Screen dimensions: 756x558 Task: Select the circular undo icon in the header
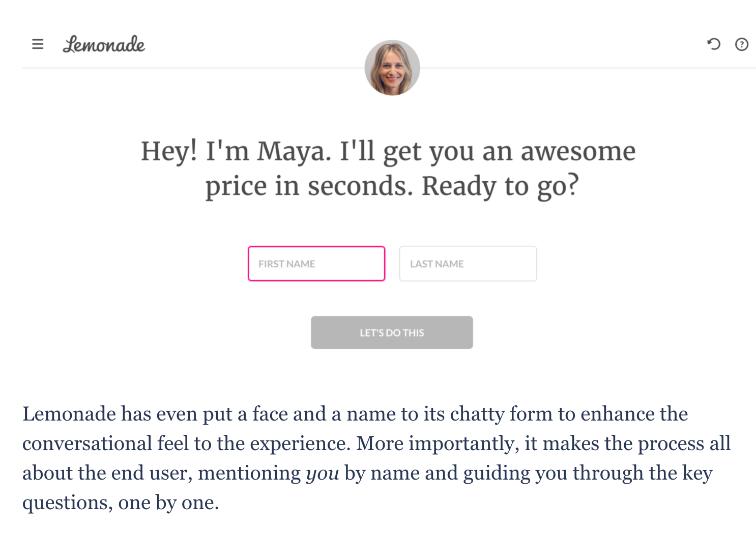pyautogui.click(x=714, y=44)
